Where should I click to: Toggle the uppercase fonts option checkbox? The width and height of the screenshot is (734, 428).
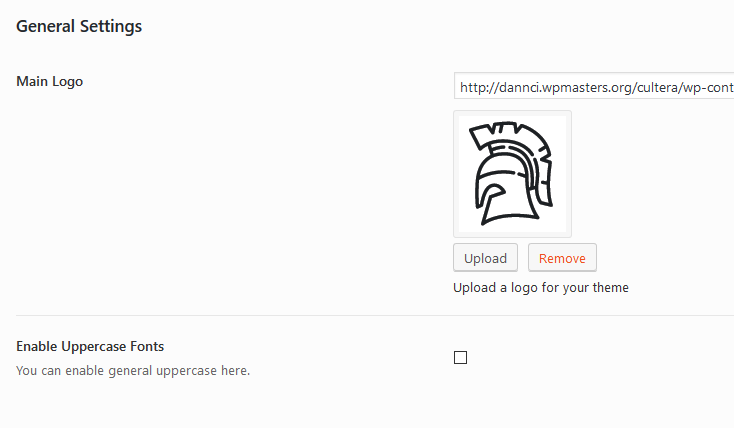[460, 357]
